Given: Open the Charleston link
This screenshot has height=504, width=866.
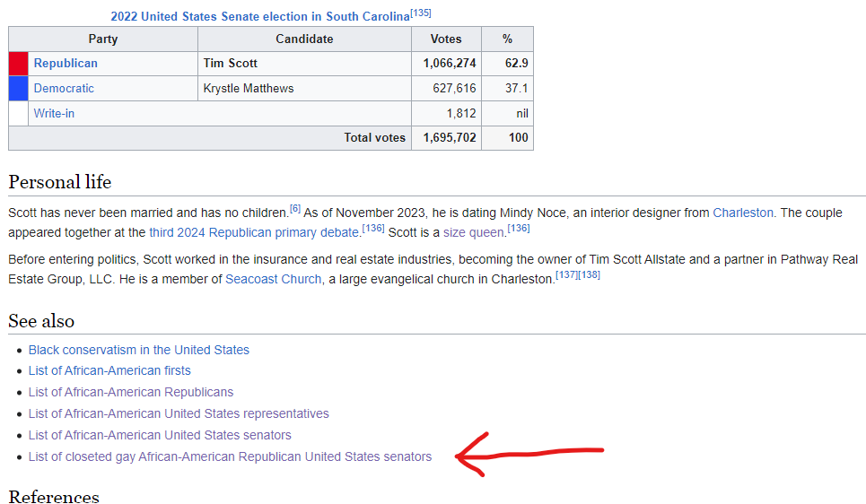Looking at the screenshot, I should 743,213.
